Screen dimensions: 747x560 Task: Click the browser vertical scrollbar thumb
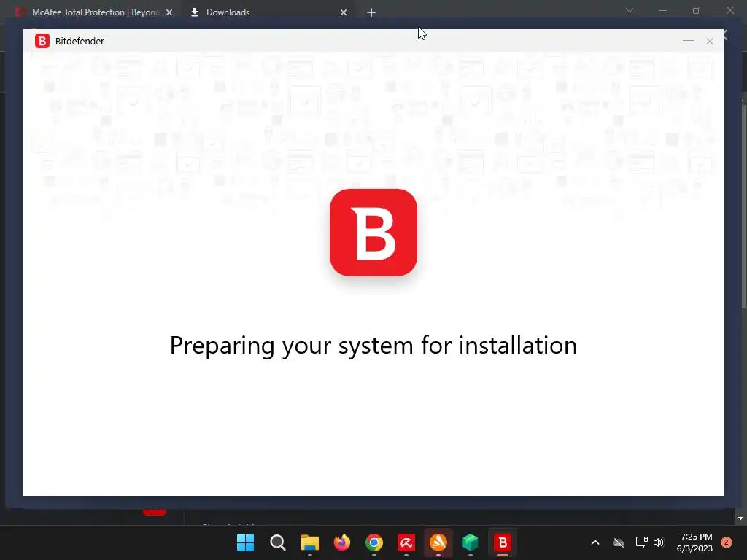tap(743, 205)
